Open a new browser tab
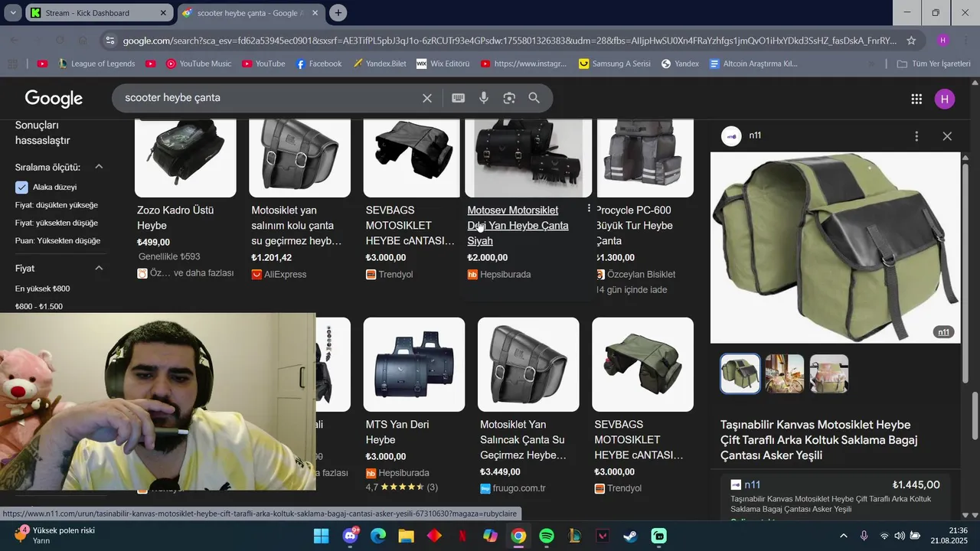Screen dimensions: 980x551 (338, 13)
